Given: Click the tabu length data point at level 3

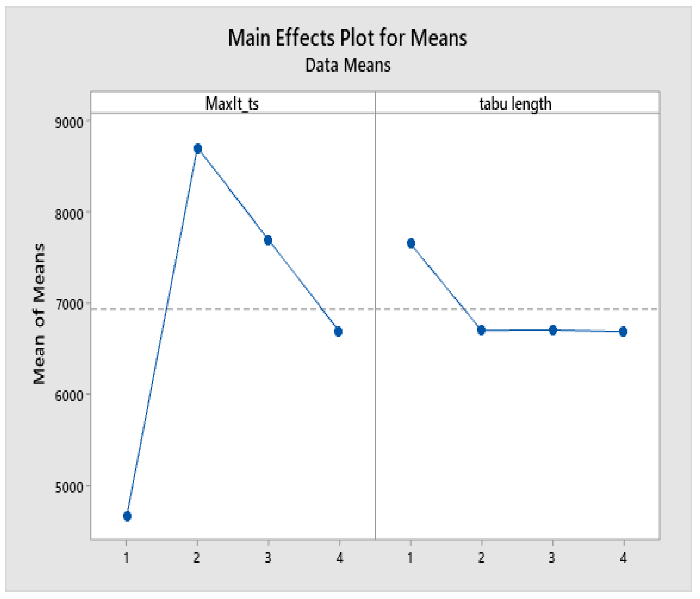Looking at the screenshot, I should pyautogui.click(x=553, y=330).
